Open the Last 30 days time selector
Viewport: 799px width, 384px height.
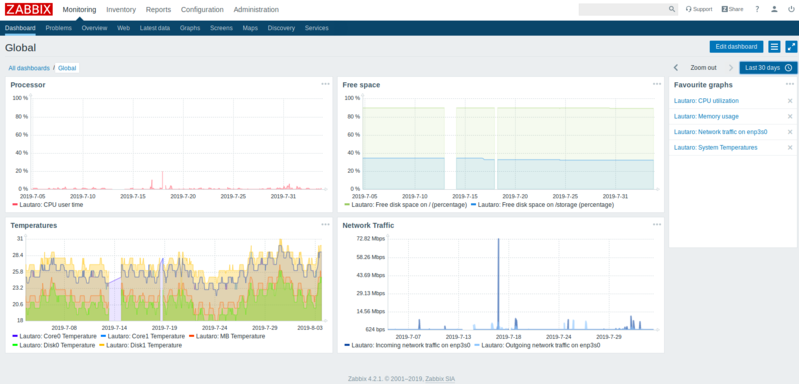768,68
